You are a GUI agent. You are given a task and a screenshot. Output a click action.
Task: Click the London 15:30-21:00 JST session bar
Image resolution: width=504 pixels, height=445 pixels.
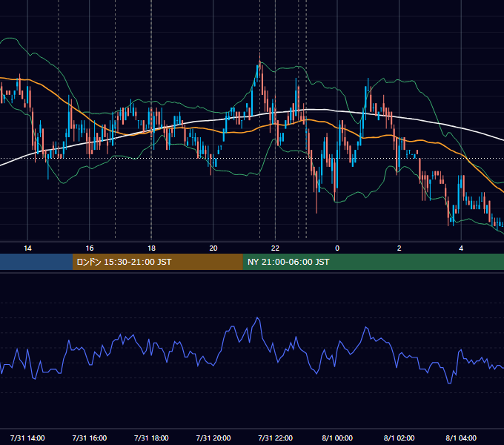tap(157, 262)
